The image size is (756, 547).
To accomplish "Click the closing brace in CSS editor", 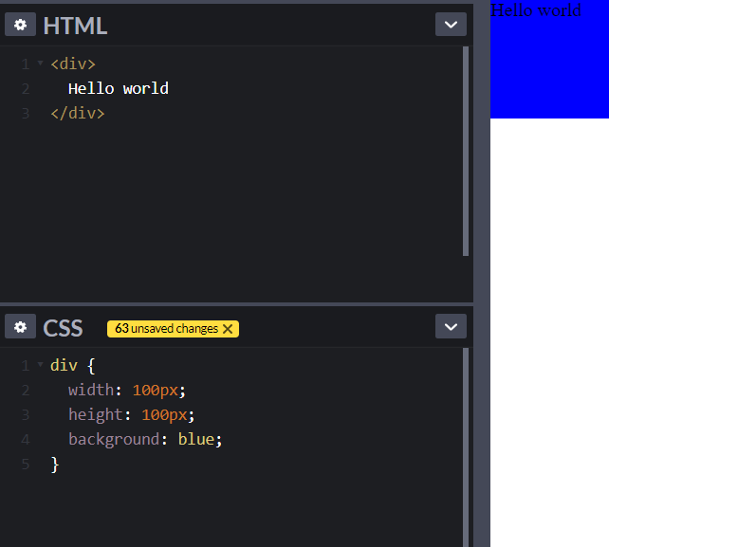I will [x=54, y=465].
